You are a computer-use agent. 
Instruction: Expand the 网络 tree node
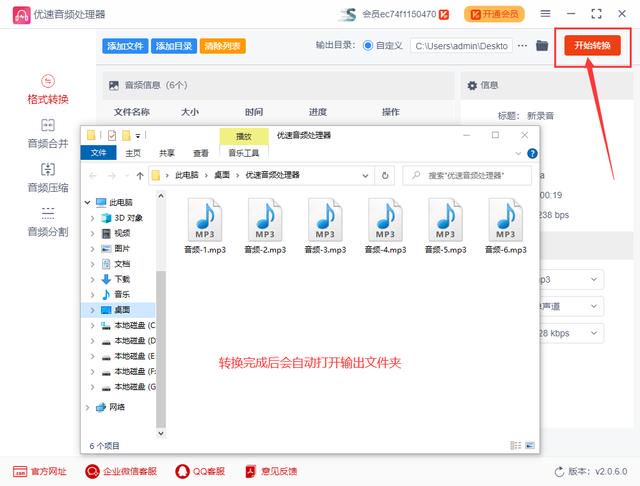point(87,407)
